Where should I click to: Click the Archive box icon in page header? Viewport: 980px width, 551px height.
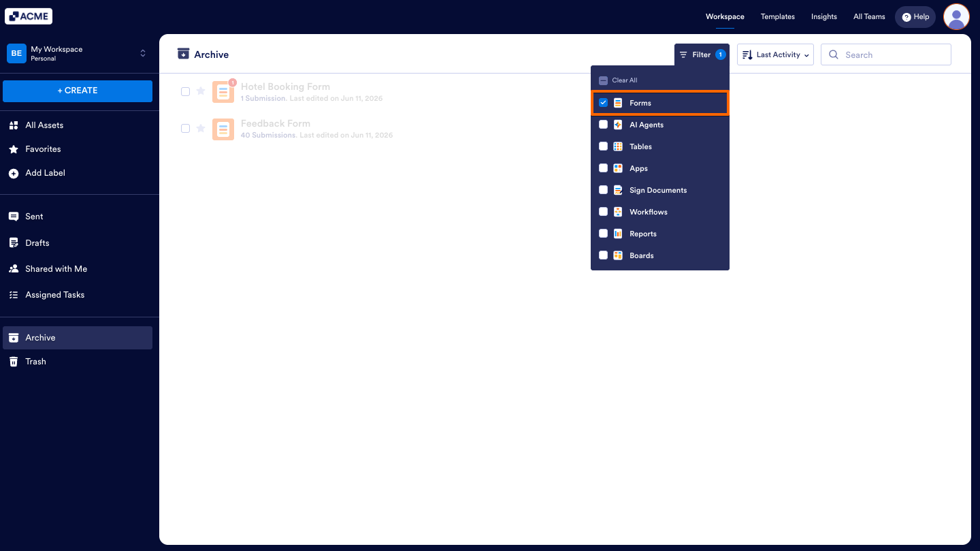pos(183,54)
